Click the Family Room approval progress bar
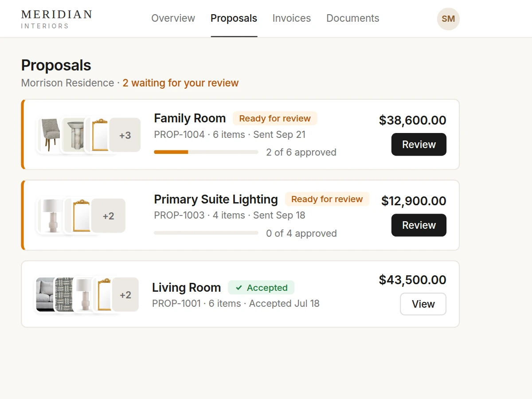This screenshot has height=399, width=532. tap(206, 152)
